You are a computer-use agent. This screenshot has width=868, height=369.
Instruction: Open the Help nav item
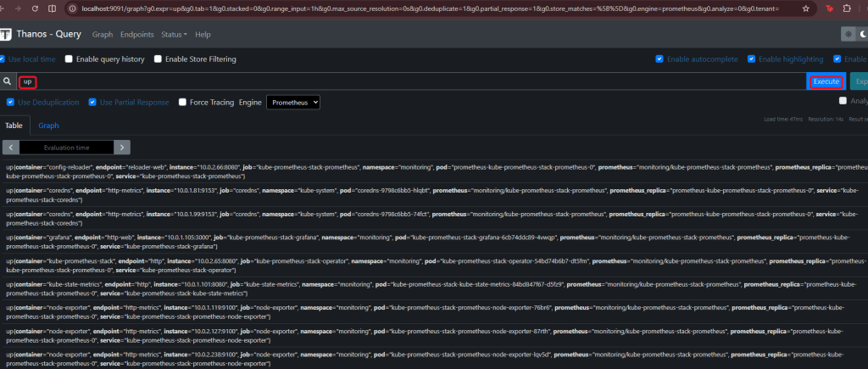coord(203,34)
